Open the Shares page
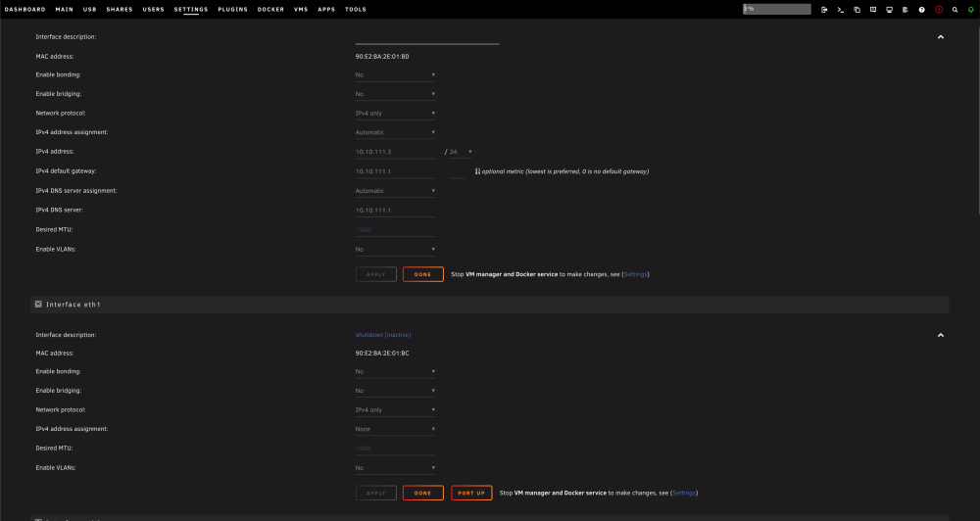980x521 pixels. click(120, 10)
